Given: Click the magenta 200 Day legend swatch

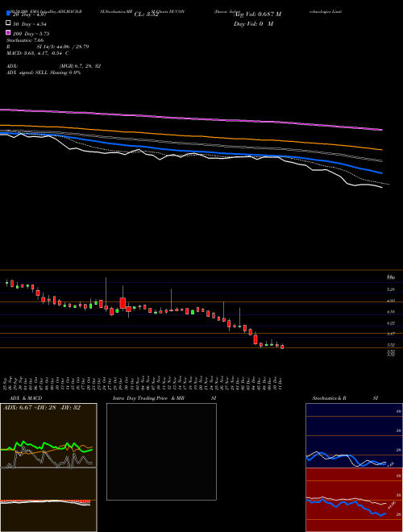Looking at the screenshot, I should point(8,33).
